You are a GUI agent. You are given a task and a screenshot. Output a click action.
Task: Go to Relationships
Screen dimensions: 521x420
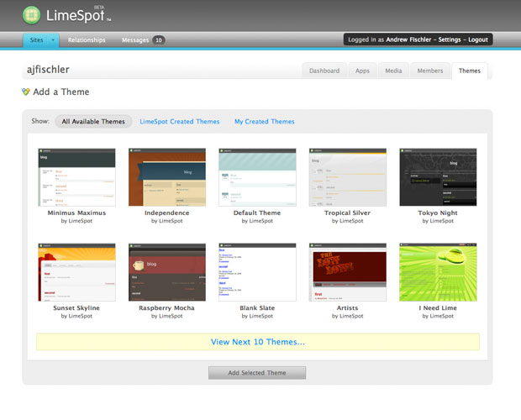87,39
